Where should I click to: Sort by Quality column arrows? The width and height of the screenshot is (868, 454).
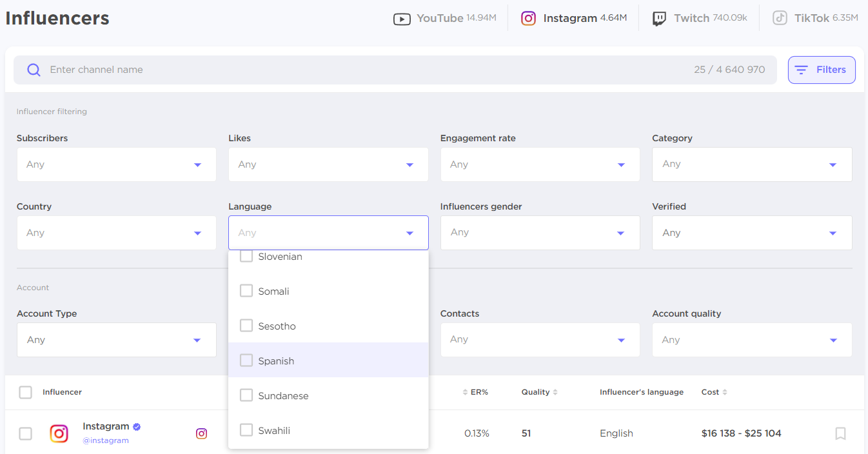[x=555, y=392]
